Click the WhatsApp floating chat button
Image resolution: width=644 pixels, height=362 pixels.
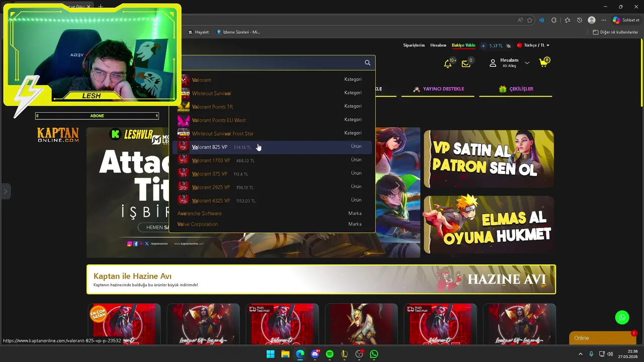click(622, 317)
